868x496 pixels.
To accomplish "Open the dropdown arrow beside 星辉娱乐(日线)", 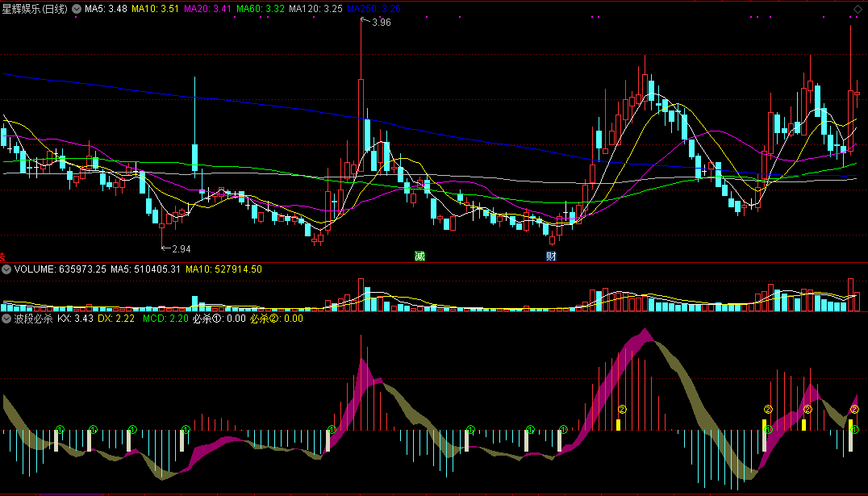I will pyautogui.click(x=77, y=9).
